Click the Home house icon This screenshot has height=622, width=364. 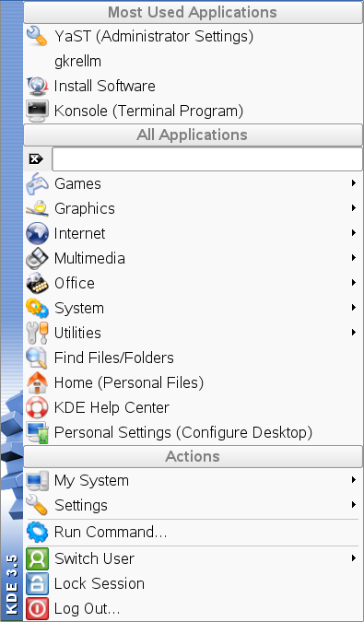[x=37, y=382]
